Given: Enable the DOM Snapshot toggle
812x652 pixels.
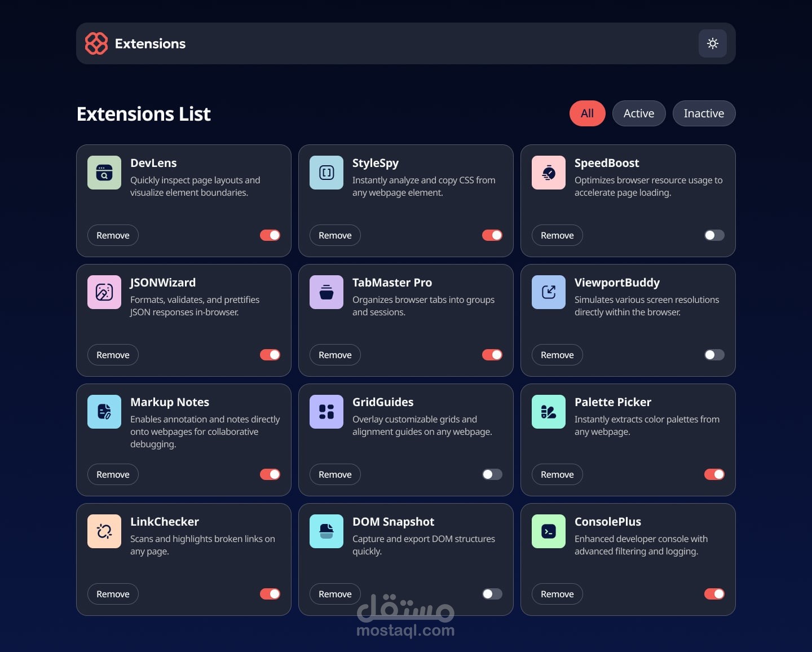Looking at the screenshot, I should (492, 594).
